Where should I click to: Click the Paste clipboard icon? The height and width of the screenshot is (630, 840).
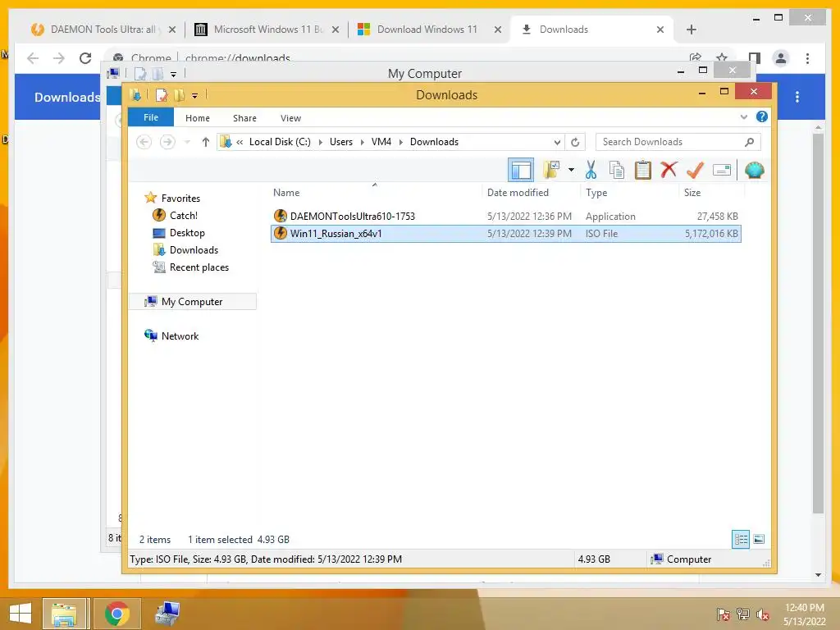click(643, 171)
